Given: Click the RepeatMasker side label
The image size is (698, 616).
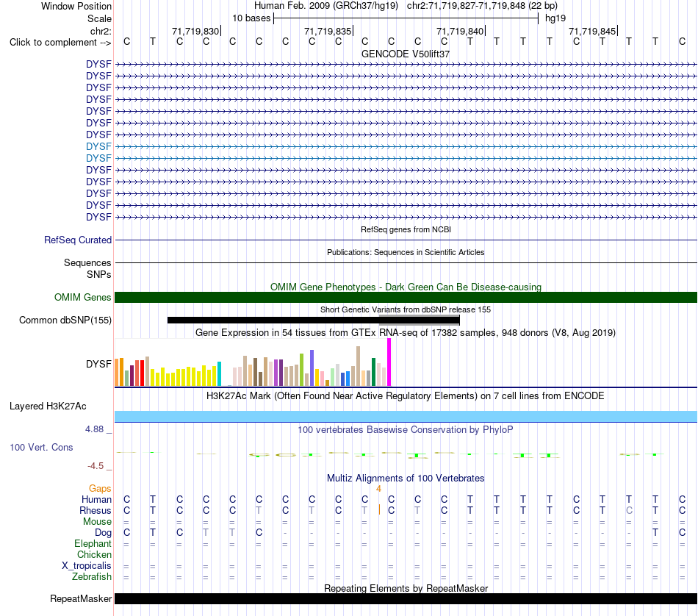Looking at the screenshot, I should (81, 598).
